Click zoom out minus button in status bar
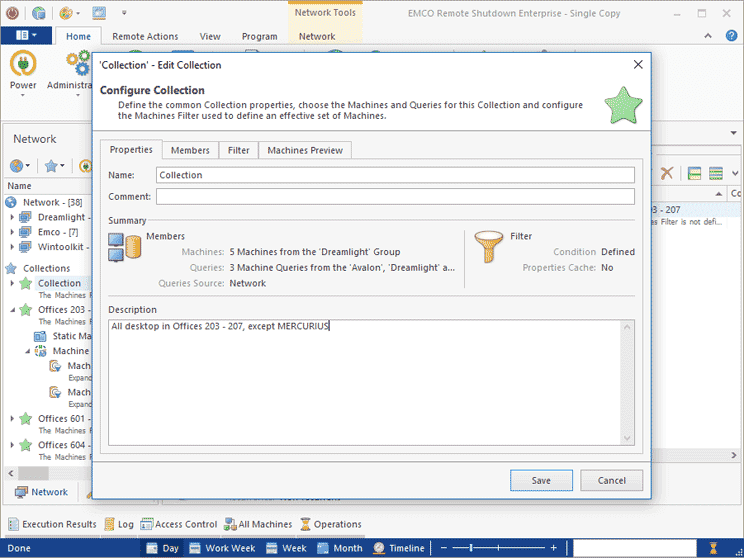 [444, 548]
